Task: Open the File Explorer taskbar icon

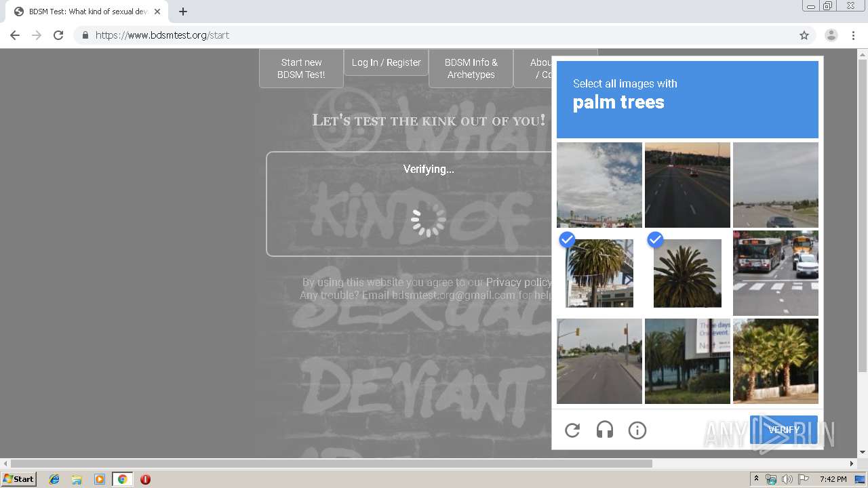Action: (77, 479)
